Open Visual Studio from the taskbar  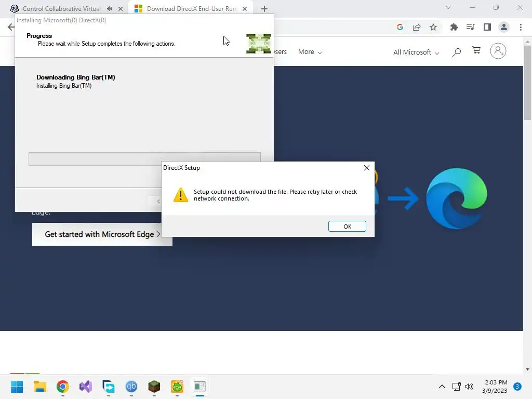click(86, 387)
